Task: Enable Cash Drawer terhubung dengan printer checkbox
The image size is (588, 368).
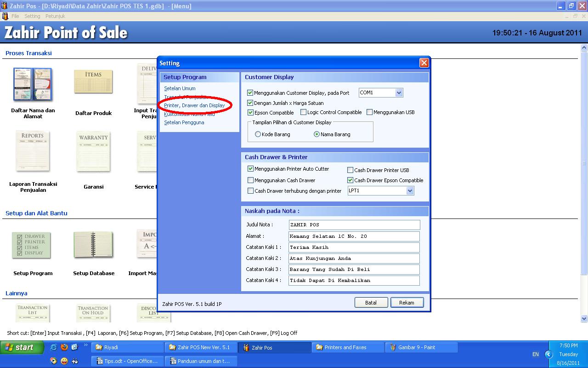Action: coord(250,191)
